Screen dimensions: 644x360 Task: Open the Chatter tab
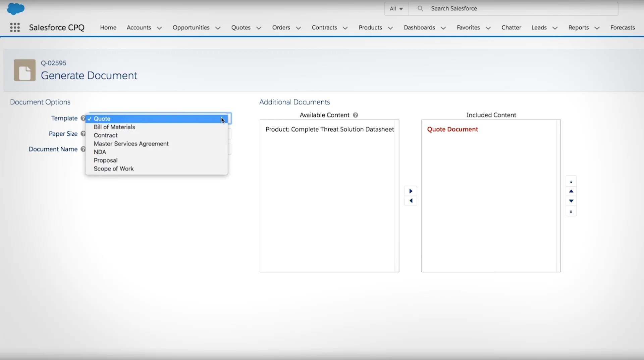point(511,28)
